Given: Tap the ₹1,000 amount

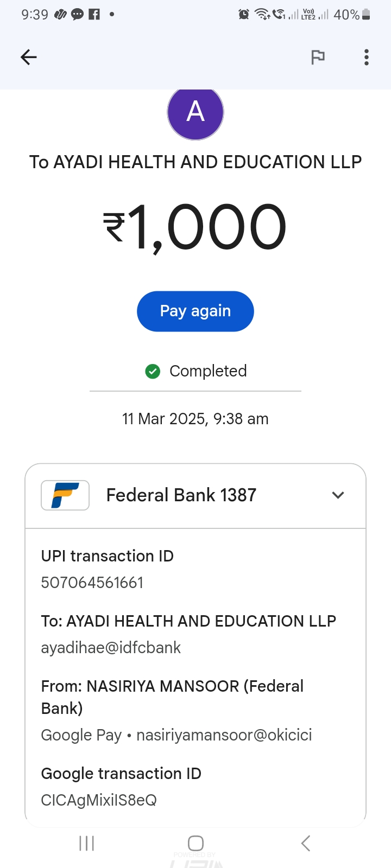Looking at the screenshot, I should tap(195, 227).
